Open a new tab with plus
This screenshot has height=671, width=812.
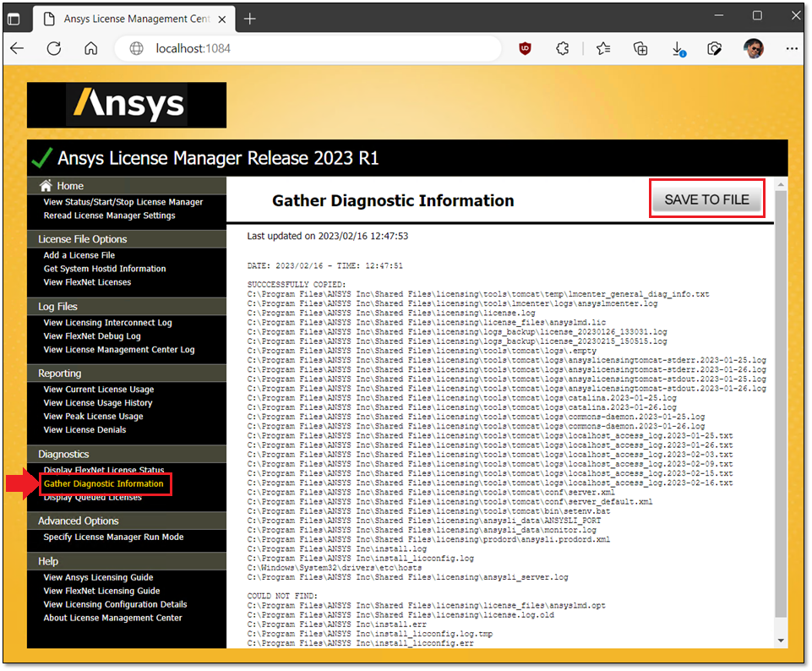point(249,19)
